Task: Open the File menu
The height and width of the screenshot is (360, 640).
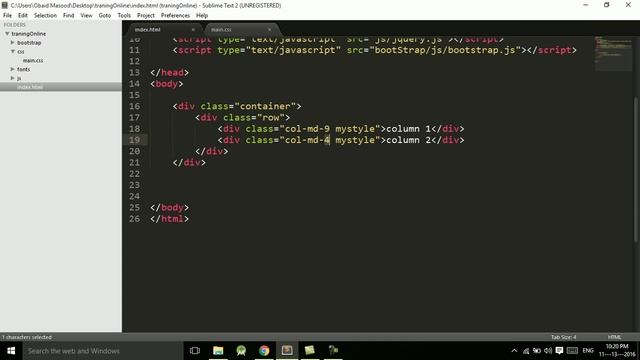Action: click(7, 16)
